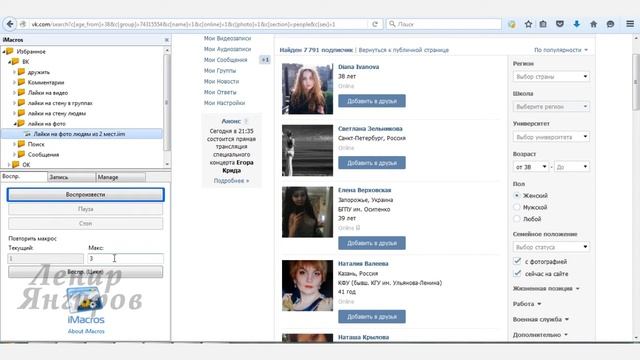Viewport: 640px width, 360px height.
Task: Expand the Лайки на видео folder
Action: click(14, 93)
